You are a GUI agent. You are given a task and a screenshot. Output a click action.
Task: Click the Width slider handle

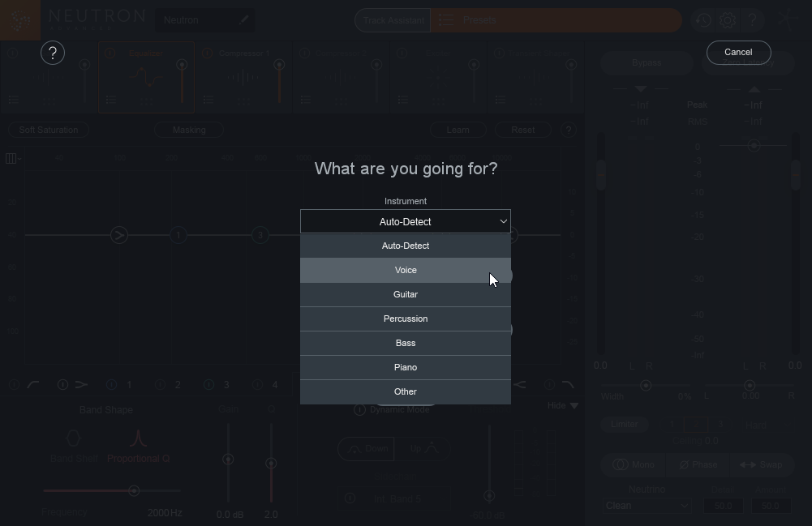646,385
